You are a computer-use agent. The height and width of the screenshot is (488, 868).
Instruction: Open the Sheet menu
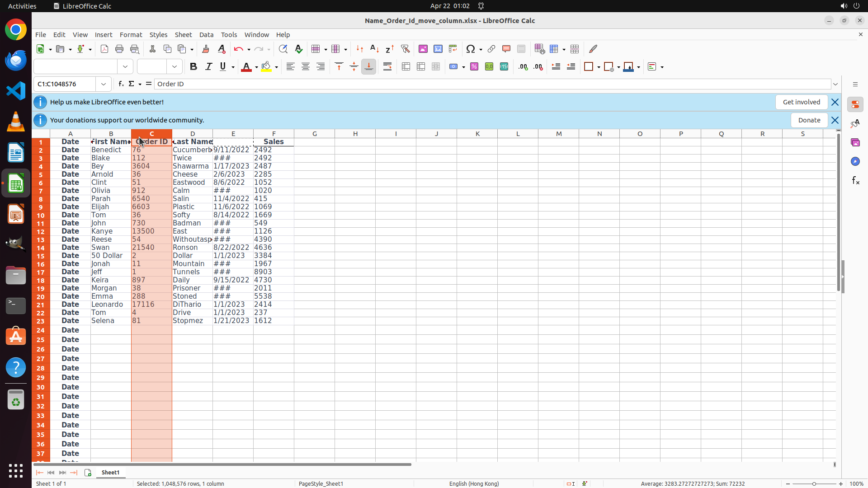(183, 35)
